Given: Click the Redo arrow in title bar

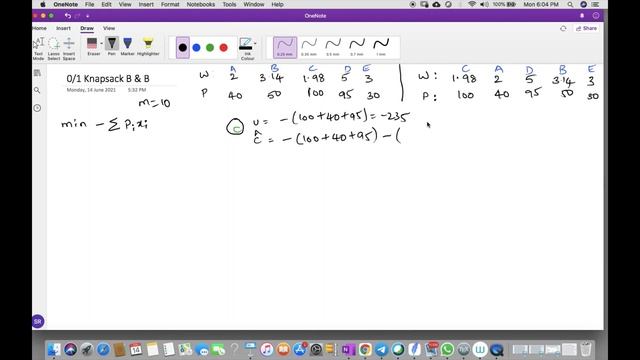Looking at the screenshot, I should click(77, 16).
